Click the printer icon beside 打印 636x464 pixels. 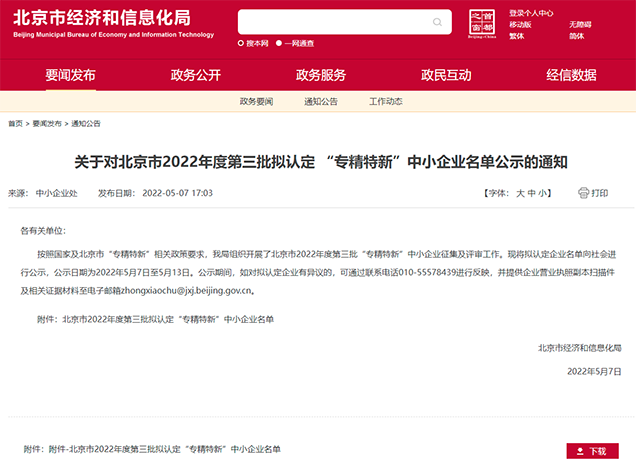click(583, 193)
